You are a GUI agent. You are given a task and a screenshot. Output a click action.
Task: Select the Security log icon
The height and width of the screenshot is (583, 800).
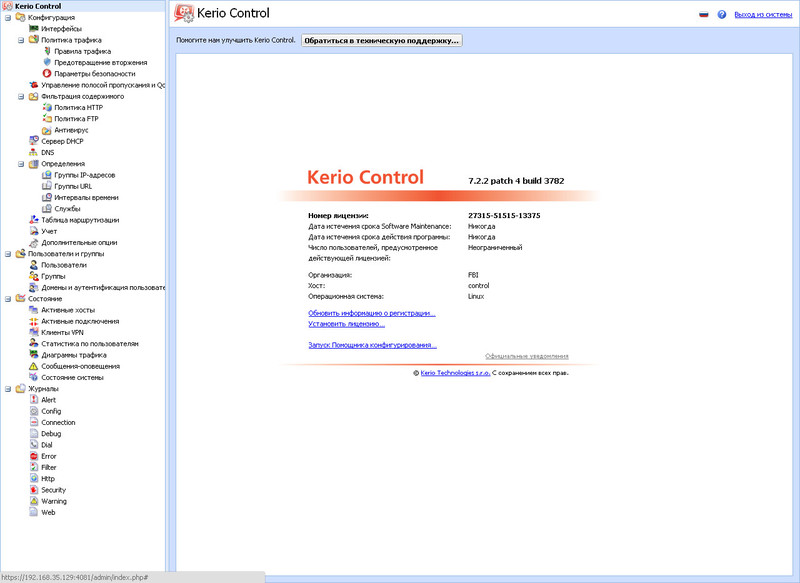pyautogui.click(x=33, y=490)
